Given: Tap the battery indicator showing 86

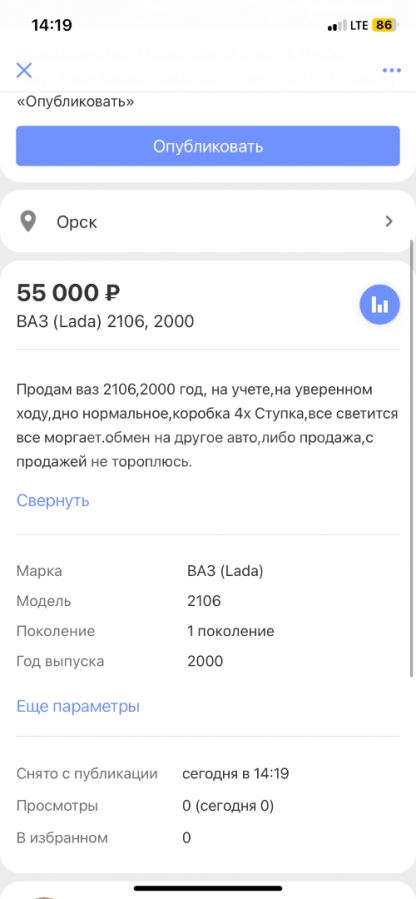Looking at the screenshot, I should pyautogui.click(x=383, y=25).
